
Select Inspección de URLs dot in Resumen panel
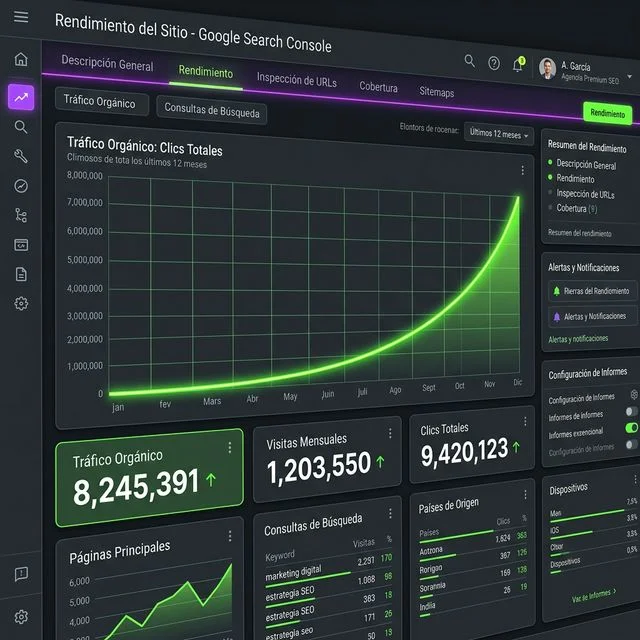coord(550,192)
